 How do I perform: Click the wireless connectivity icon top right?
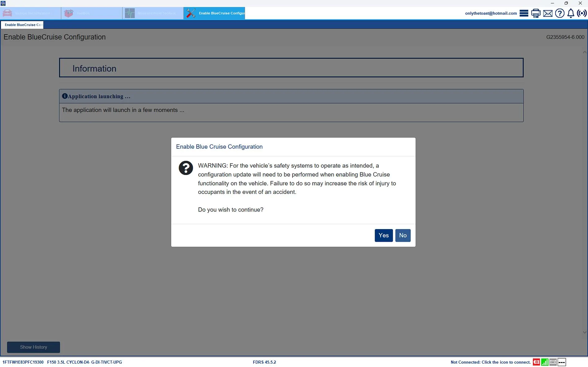coord(582,13)
